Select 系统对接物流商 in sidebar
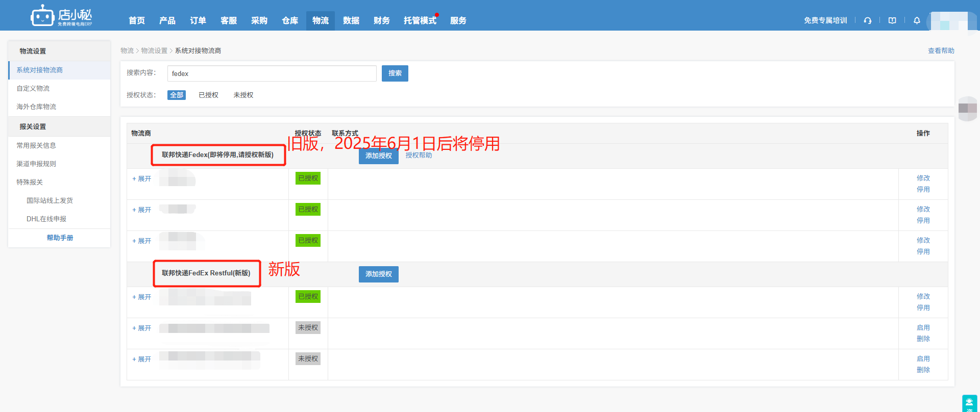The height and width of the screenshot is (412, 980). [59, 70]
